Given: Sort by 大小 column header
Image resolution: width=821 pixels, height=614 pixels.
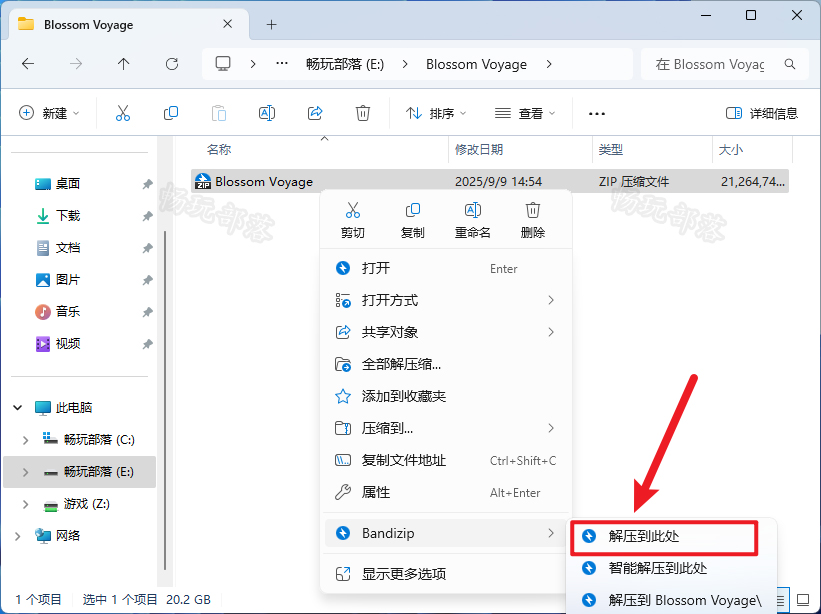Looking at the screenshot, I should (730, 150).
